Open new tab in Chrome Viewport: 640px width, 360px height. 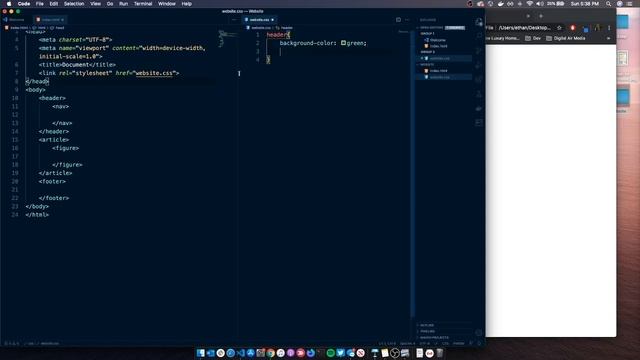[x=541, y=16]
